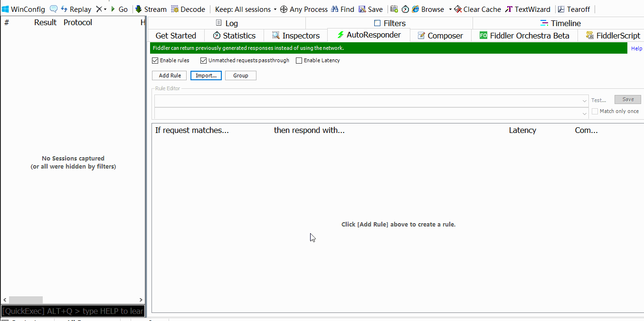Click the WinConfig toolbar icon
Image resolution: width=644 pixels, height=321 pixels.
(x=6, y=9)
